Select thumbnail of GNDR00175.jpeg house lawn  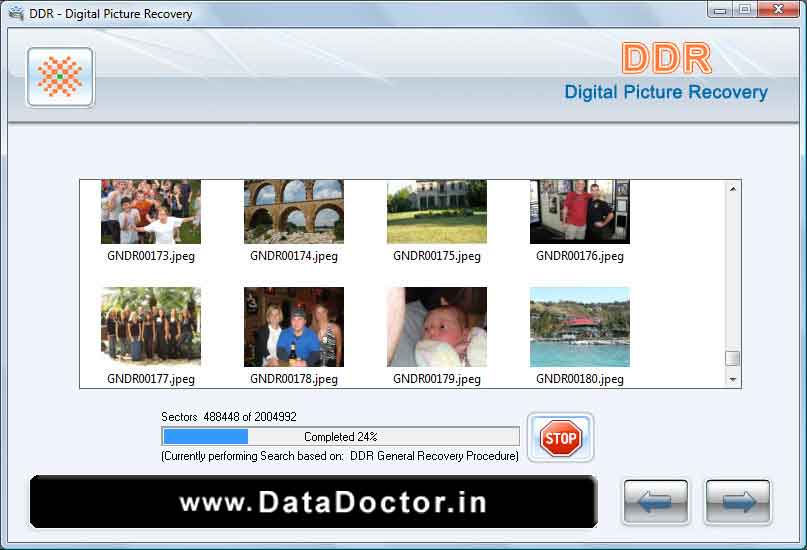click(437, 211)
